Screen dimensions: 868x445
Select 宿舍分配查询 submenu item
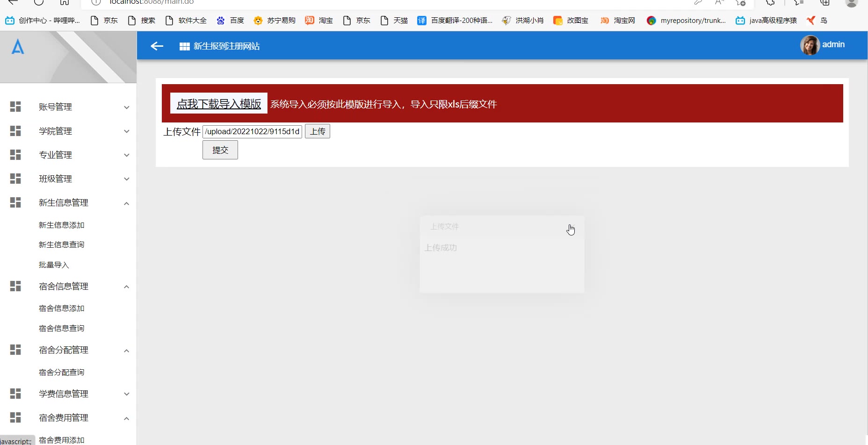pos(61,372)
